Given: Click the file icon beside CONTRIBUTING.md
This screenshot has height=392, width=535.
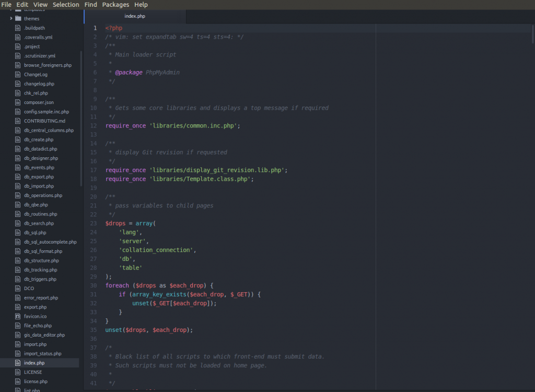Looking at the screenshot, I should (18, 121).
